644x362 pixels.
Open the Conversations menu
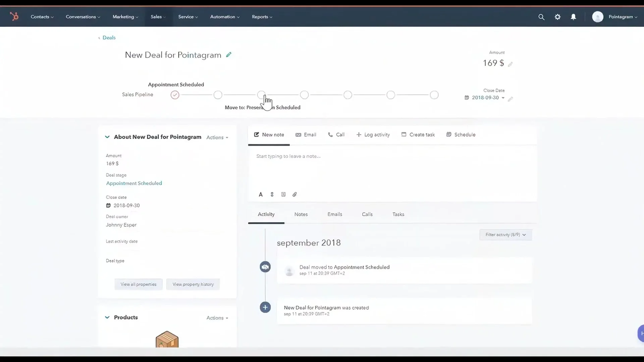pos(83,17)
